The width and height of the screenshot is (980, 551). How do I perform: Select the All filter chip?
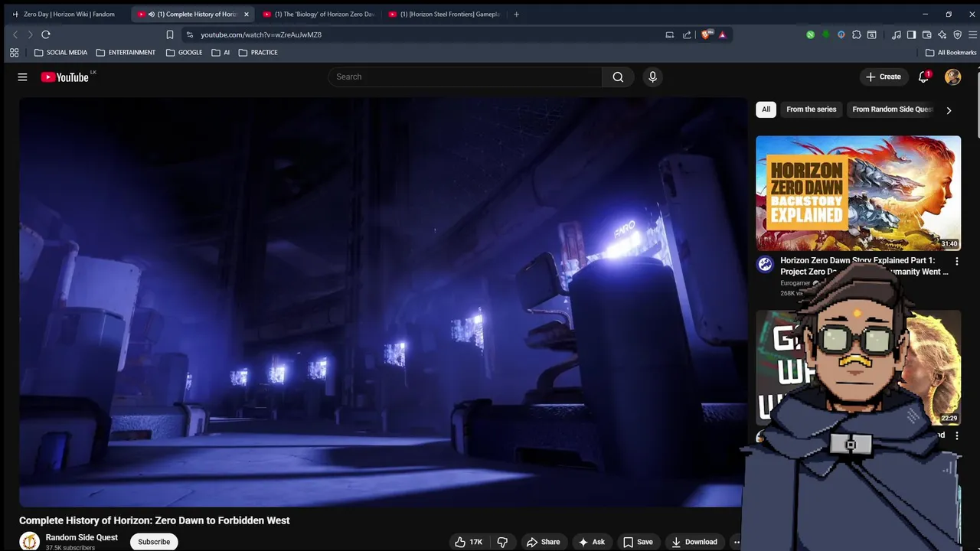coord(766,109)
